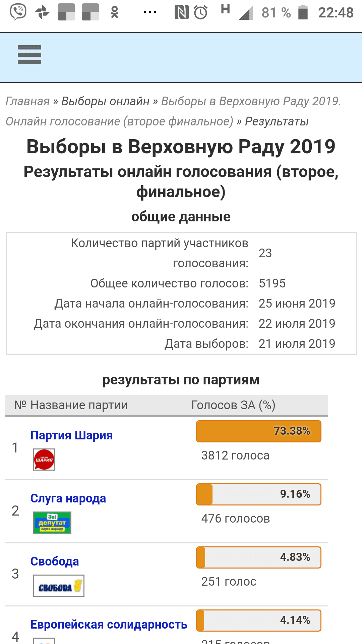Viewport: 362px width, 644px height.
Task: Tap the pinwheel notification icon
Action: pyautogui.click(x=42, y=12)
